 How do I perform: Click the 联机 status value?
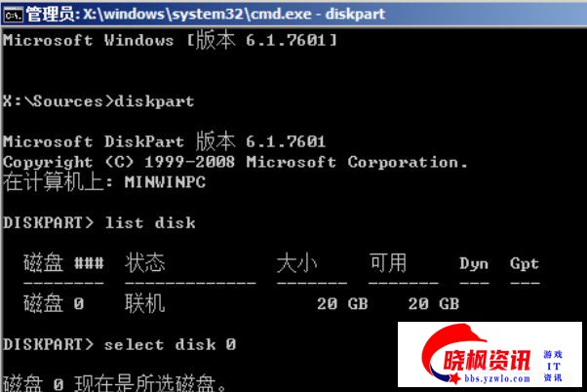click(145, 303)
